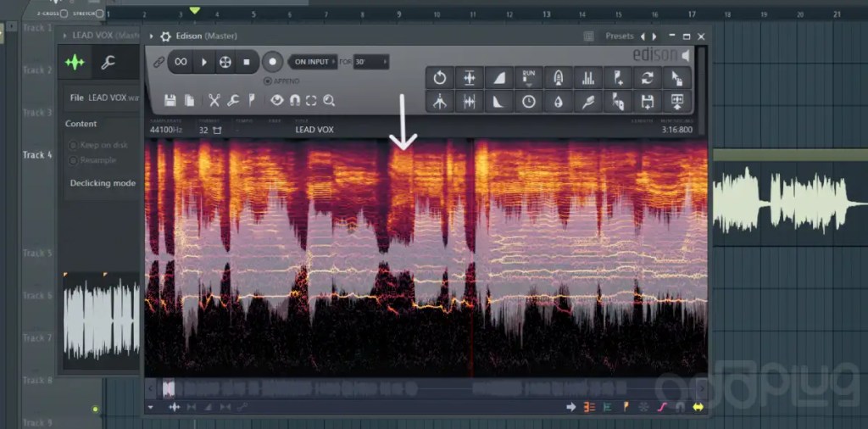Open the ON INPUT record mode dropdown
The width and height of the screenshot is (868, 429).
pos(313,62)
